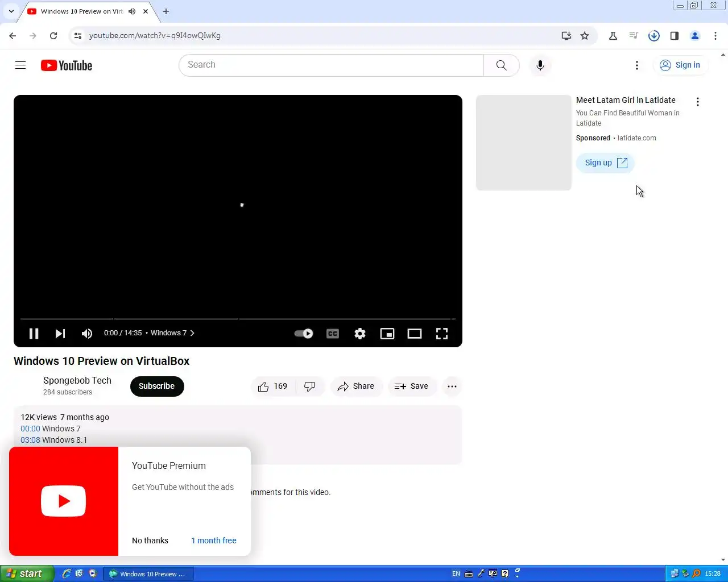The height and width of the screenshot is (582, 728).
Task: Switch to theater mode
Action: click(x=415, y=334)
